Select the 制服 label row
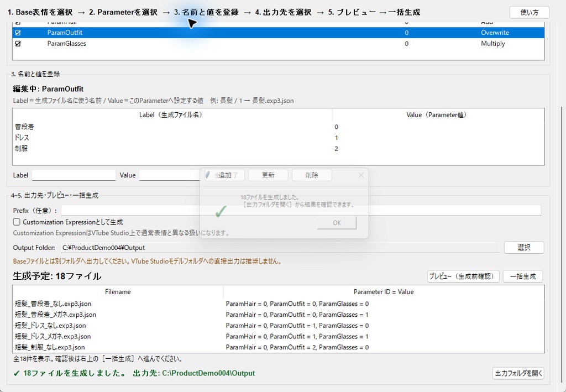Image resolution: width=566 pixels, height=392 pixels. click(279, 148)
